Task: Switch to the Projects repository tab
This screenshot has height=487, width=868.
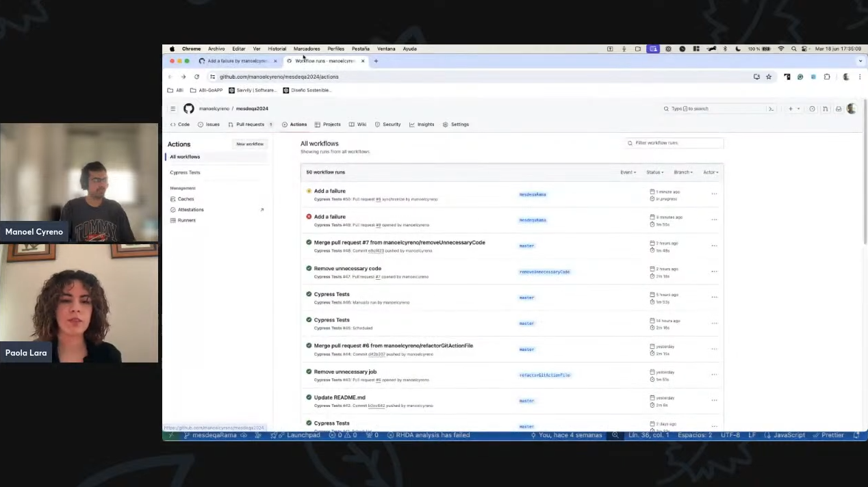Action: point(328,124)
